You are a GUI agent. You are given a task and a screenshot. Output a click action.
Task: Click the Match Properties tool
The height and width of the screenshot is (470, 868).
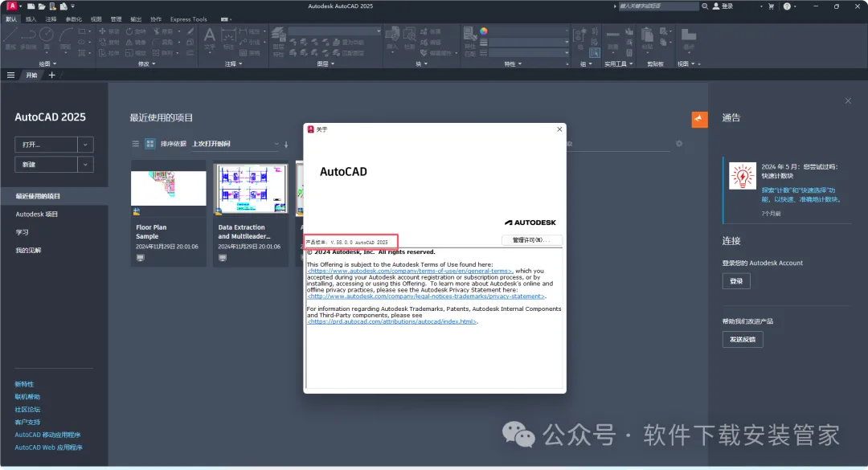469,40
